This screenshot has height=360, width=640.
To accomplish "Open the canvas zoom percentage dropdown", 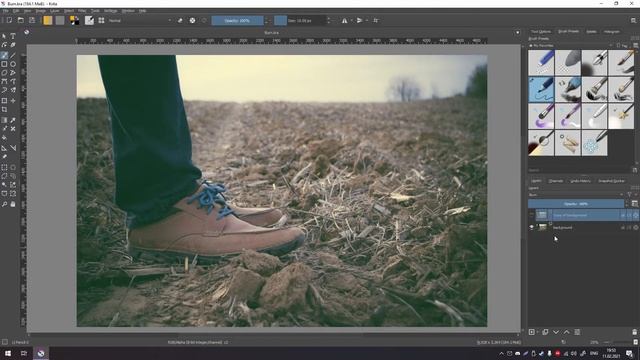I will pyautogui.click(x=595, y=342).
